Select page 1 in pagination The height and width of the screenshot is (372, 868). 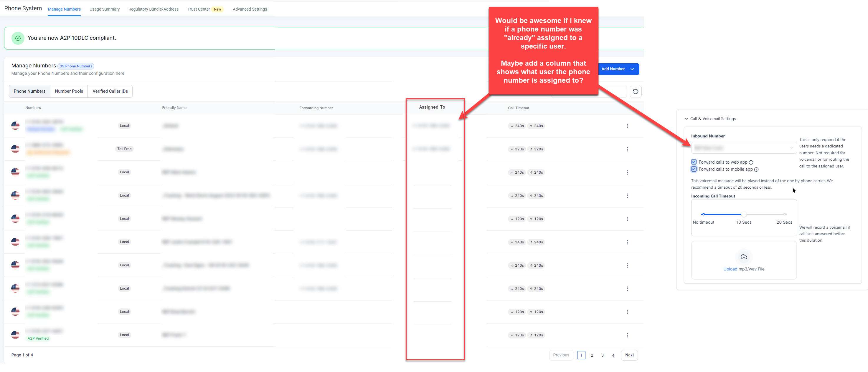tap(581, 356)
